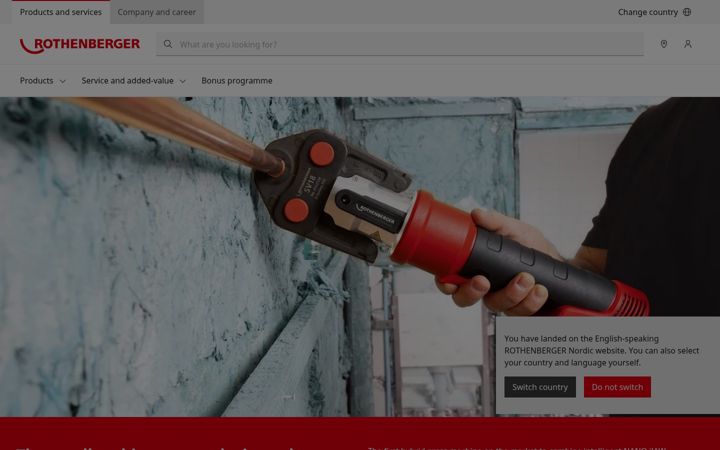The width and height of the screenshot is (720, 450).
Task: Switch to Company and career tab
Action: 157,12
